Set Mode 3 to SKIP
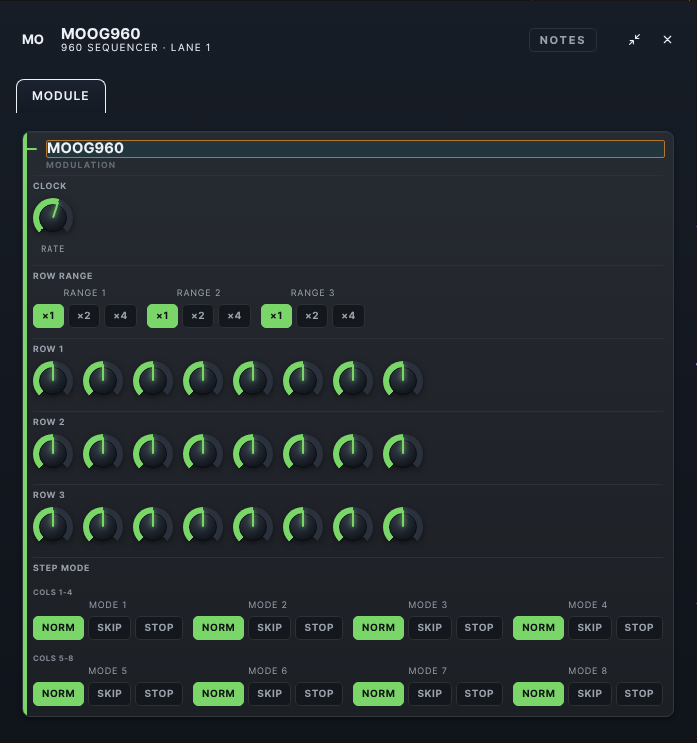 click(x=430, y=628)
